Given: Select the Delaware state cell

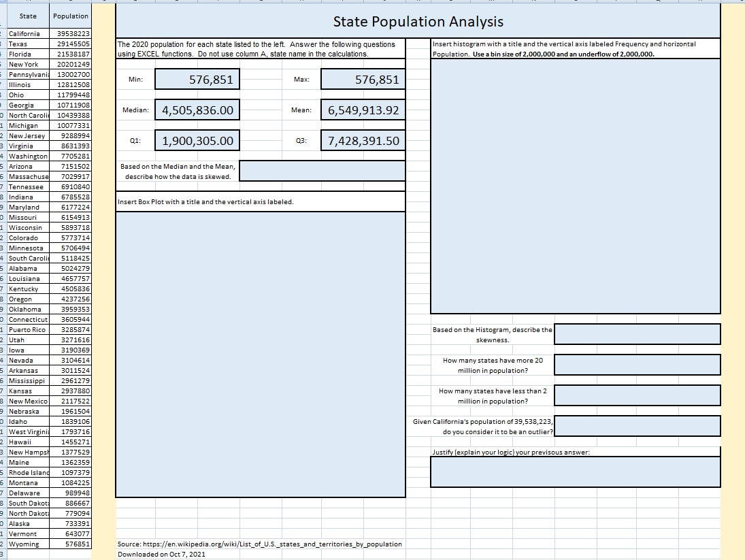Looking at the screenshot, I should [28, 493].
